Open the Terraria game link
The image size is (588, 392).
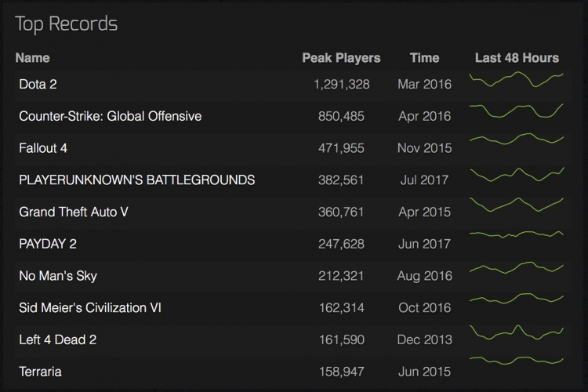[40, 372]
